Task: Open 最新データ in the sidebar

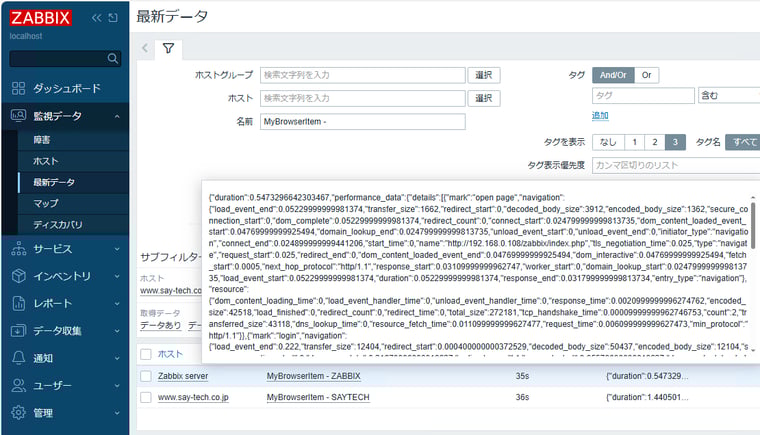Action: 54,182
